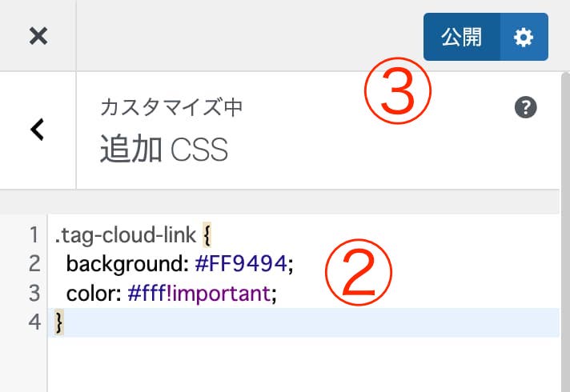Go back using the left chevron arrow

click(x=38, y=130)
